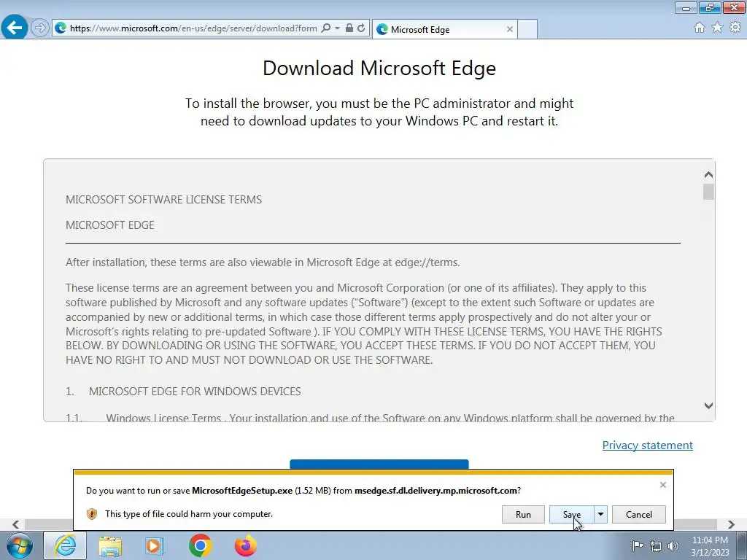Click the MICROSOFT SOFTWARE LICENSE TERMS heading
The height and width of the screenshot is (560, 747).
pos(164,200)
